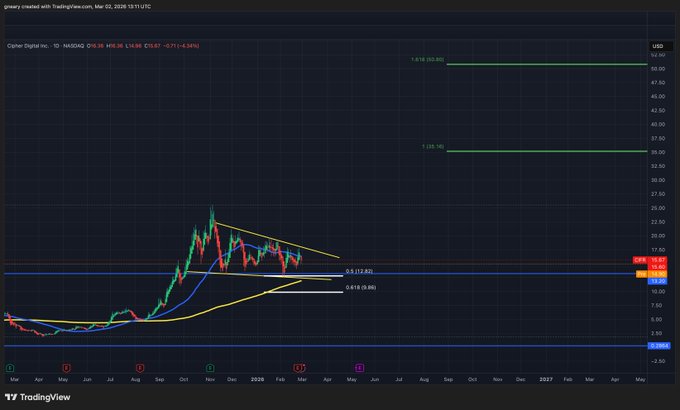Click the 2026 label on time axis
The image size is (680, 410).
coord(257,379)
